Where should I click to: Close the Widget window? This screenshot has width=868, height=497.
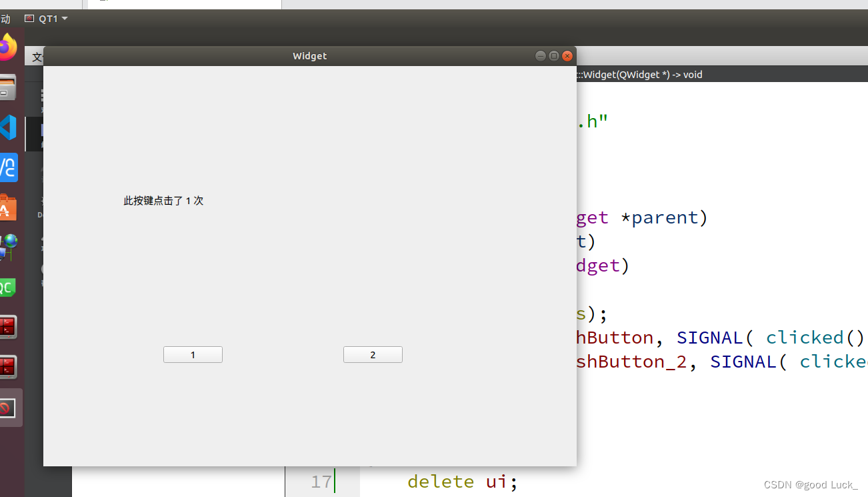[567, 56]
